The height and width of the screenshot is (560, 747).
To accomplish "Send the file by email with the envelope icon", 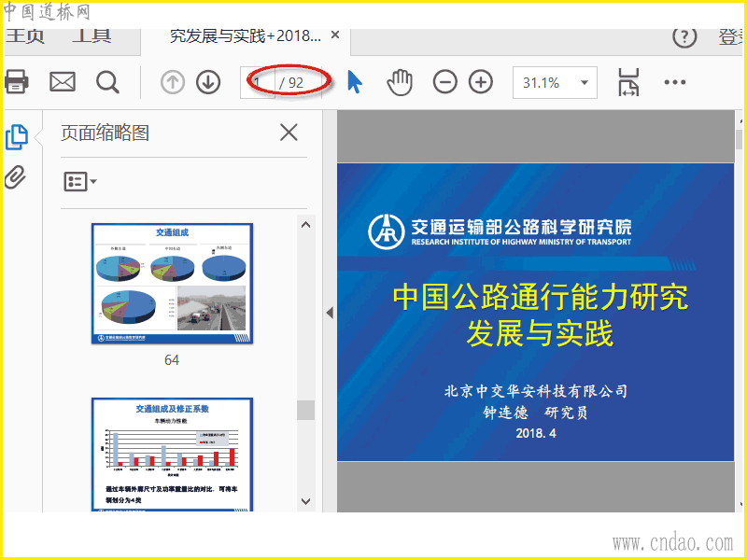I will [63, 82].
